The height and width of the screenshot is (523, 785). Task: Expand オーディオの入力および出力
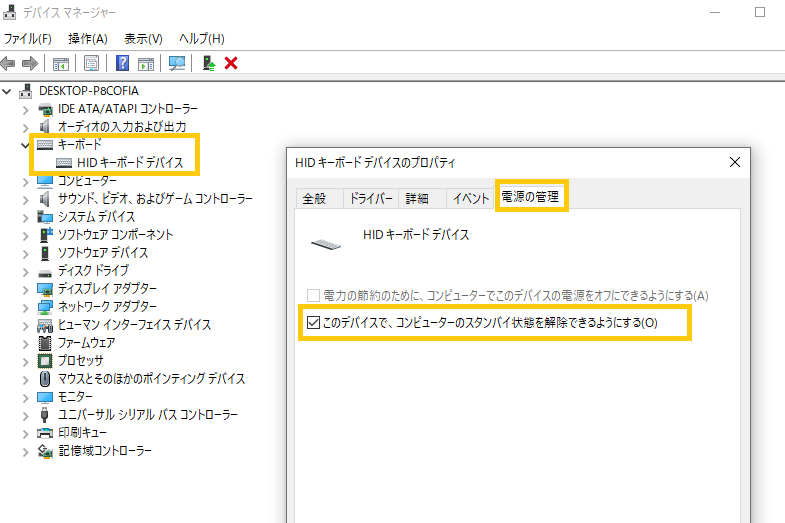(x=26, y=128)
